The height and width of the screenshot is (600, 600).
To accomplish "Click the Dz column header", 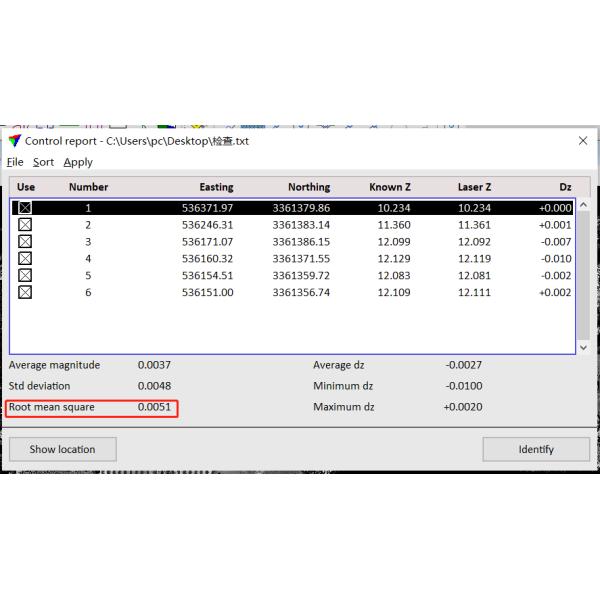I will click(565, 187).
